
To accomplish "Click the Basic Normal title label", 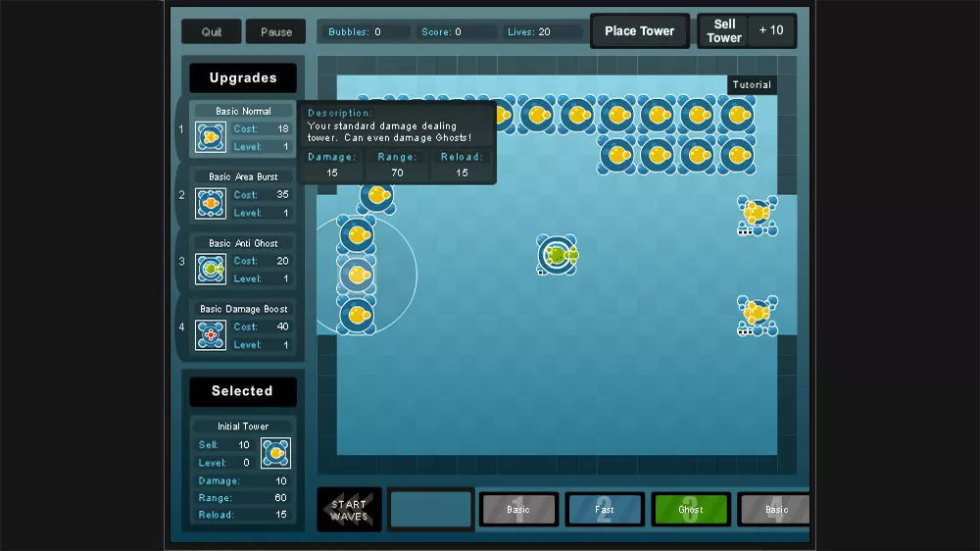I will [243, 112].
